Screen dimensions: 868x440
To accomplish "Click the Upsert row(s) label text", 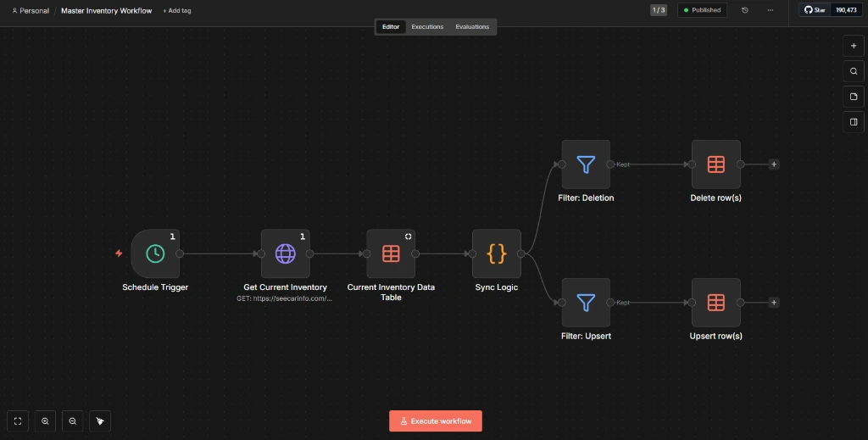I will point(715,336).
